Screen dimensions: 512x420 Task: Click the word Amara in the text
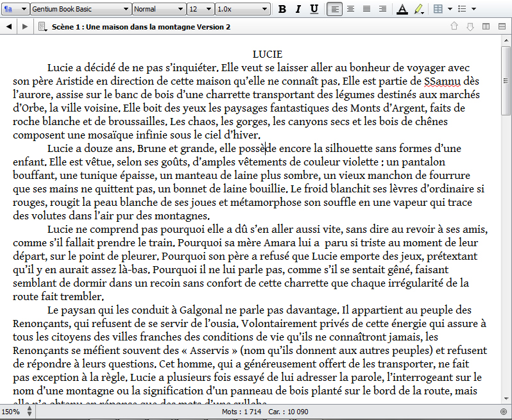point(280,243)
